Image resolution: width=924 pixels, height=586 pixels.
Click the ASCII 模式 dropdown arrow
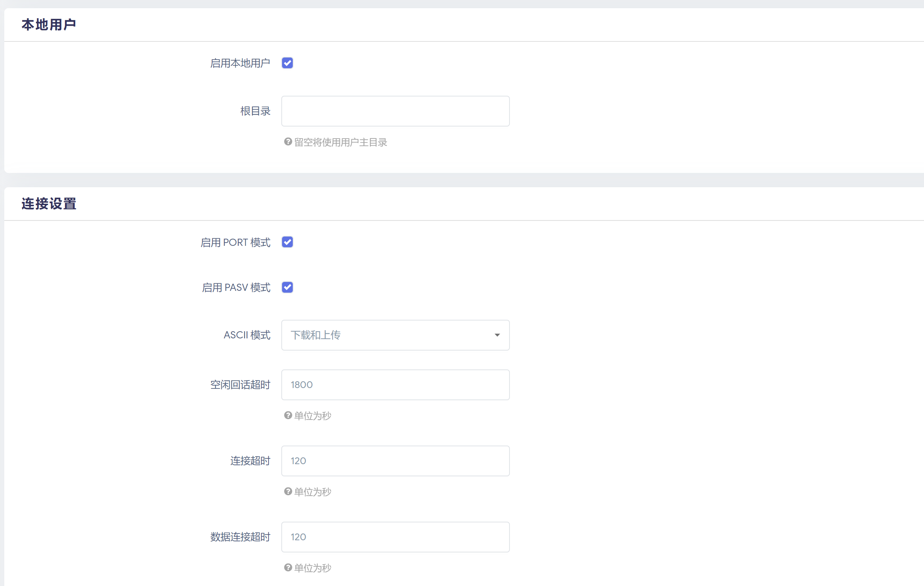pyautogui.click(x=497, y=335)
